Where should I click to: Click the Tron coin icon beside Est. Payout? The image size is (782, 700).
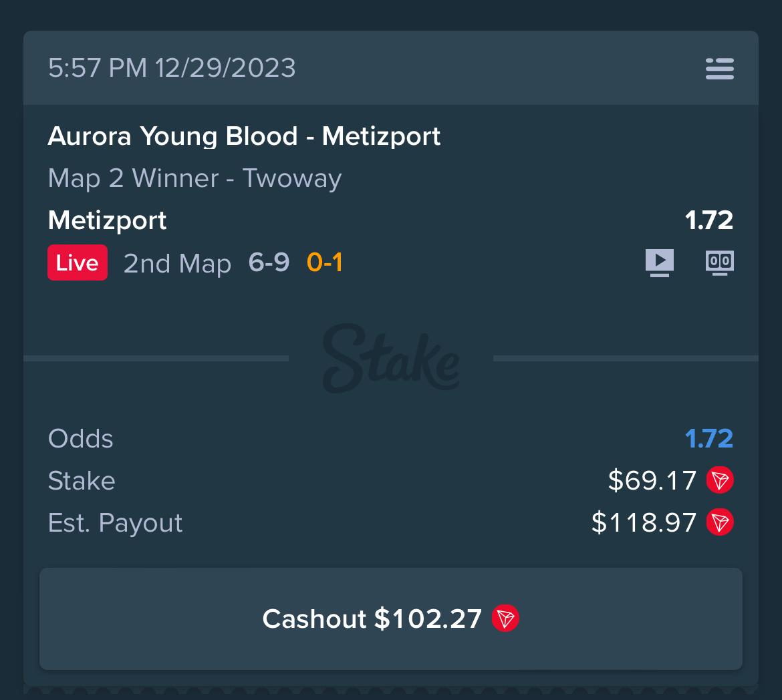click(720, 522)
